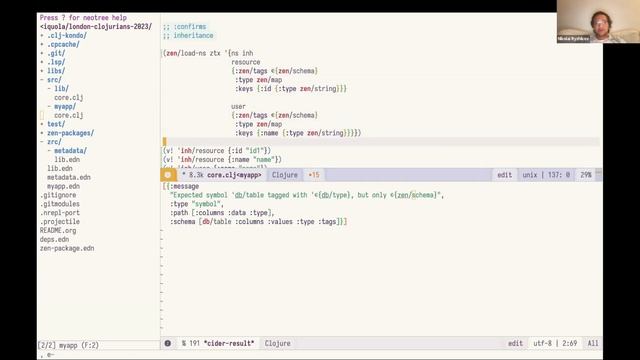Click the utf-8 encoding indicator

(x=542, y=344)
